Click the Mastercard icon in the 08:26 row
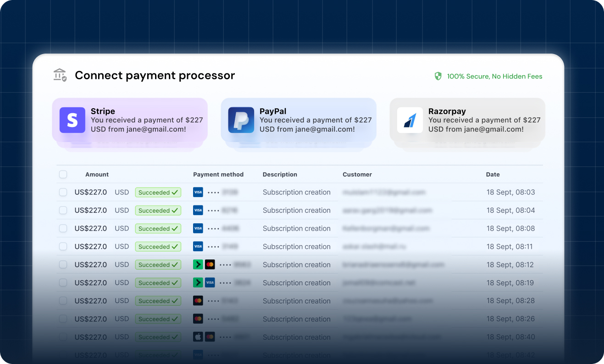Viewport: 604px width, 364px height. pyautogui.click(x=198, y=319)
